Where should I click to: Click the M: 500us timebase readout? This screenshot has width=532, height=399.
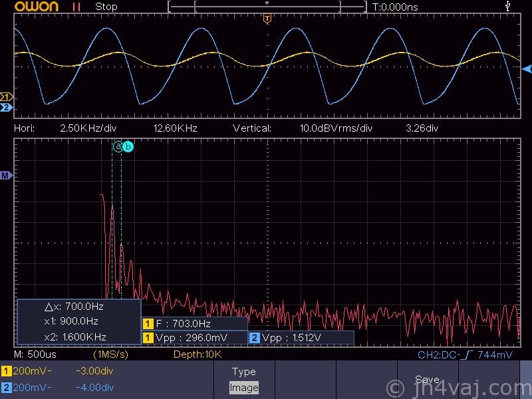[x=35, y=354]
